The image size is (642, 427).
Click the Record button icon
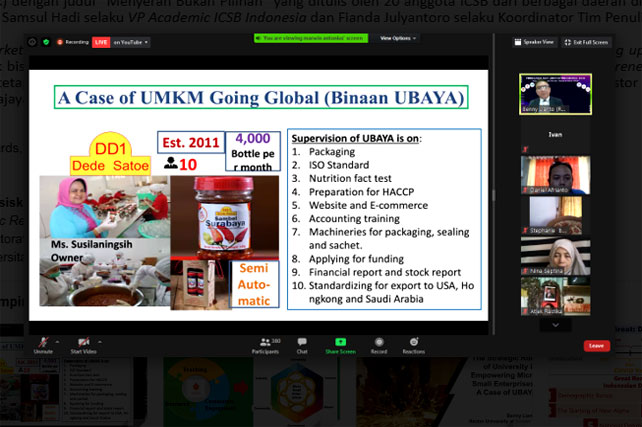pos(379,341)
